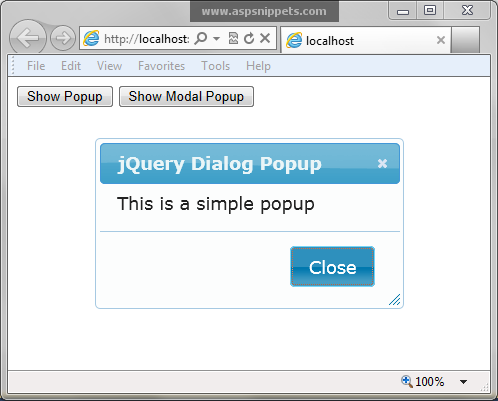Click the dialog resize grip in the corner
The height and width of the screenshot is (401, 498).
click(x=395, y=299)
